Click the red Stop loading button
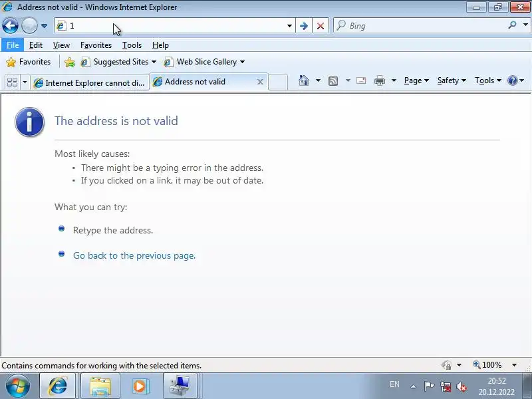532x399 pixels. coord(321,26)
